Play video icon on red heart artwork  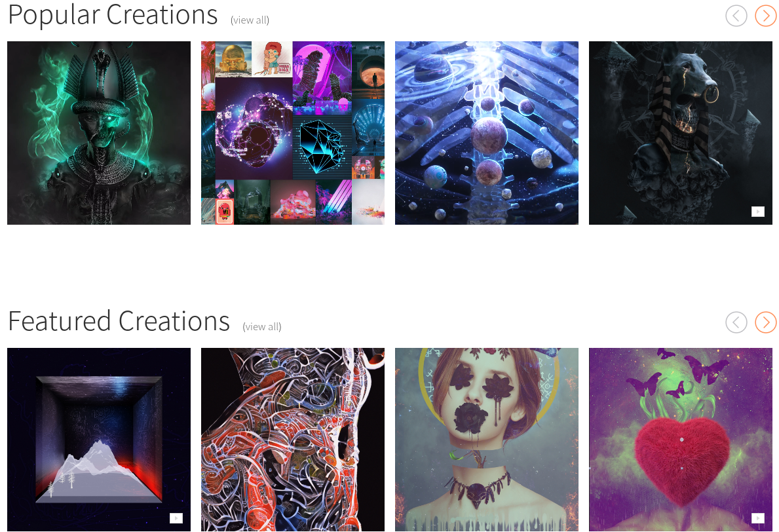click(x=757, y=518)
